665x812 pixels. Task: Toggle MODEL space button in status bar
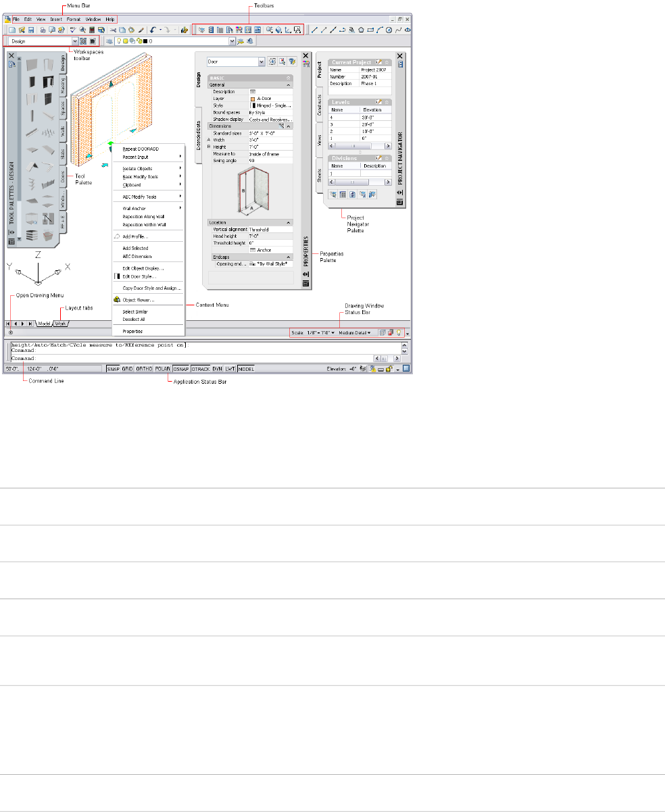(x=246, y=370)
